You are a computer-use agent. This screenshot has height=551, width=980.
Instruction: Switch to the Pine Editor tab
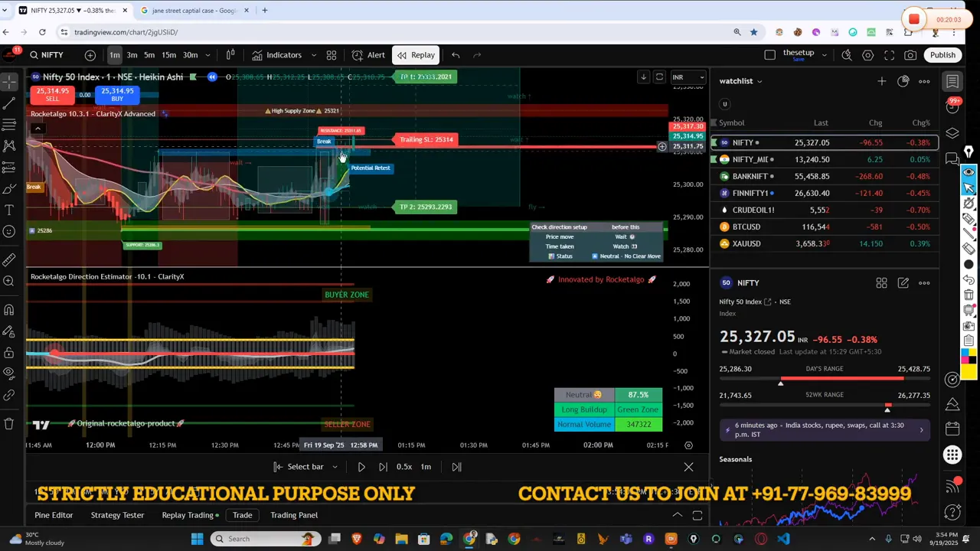54,515
